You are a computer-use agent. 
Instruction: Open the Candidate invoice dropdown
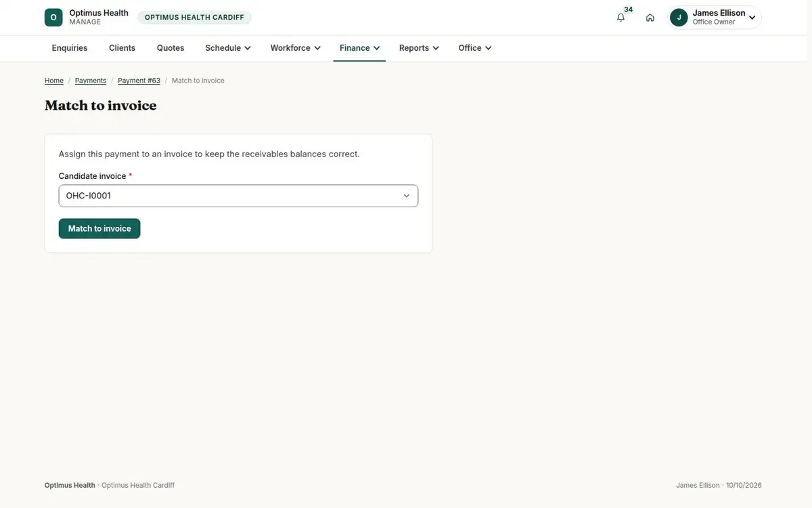tap(238, 196)
